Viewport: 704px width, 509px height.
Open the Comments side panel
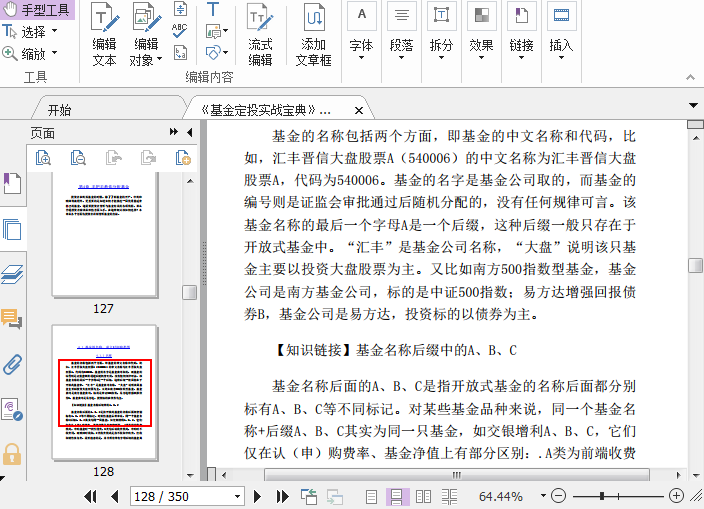(12, 319)
